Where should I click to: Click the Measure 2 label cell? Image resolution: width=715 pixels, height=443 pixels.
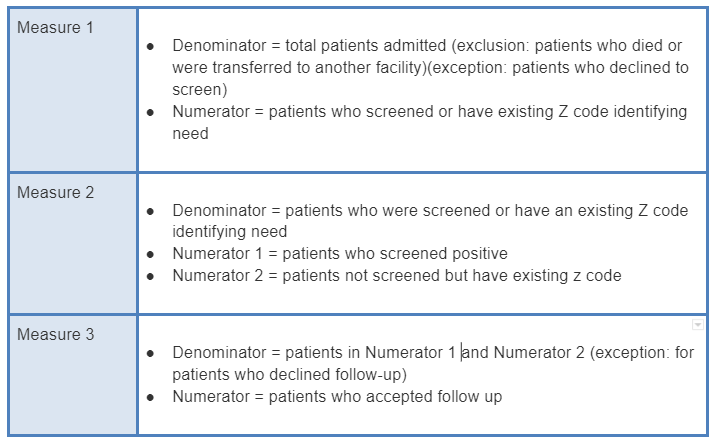click(56, 192)
